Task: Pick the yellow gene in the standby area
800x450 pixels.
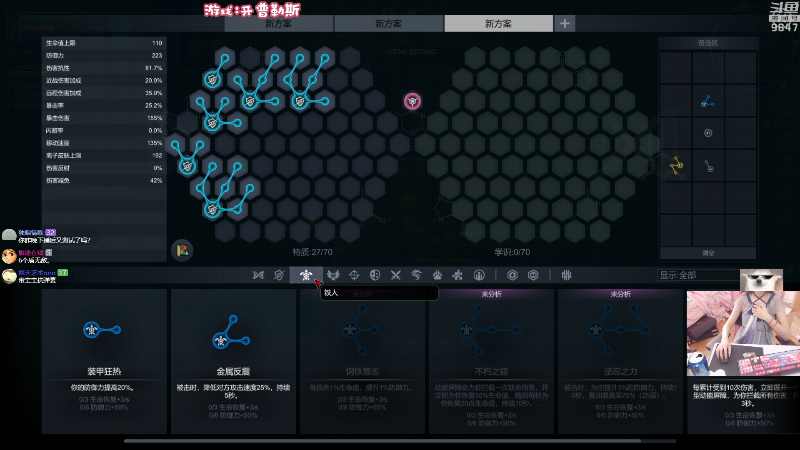Action: [x=677, y=165]
